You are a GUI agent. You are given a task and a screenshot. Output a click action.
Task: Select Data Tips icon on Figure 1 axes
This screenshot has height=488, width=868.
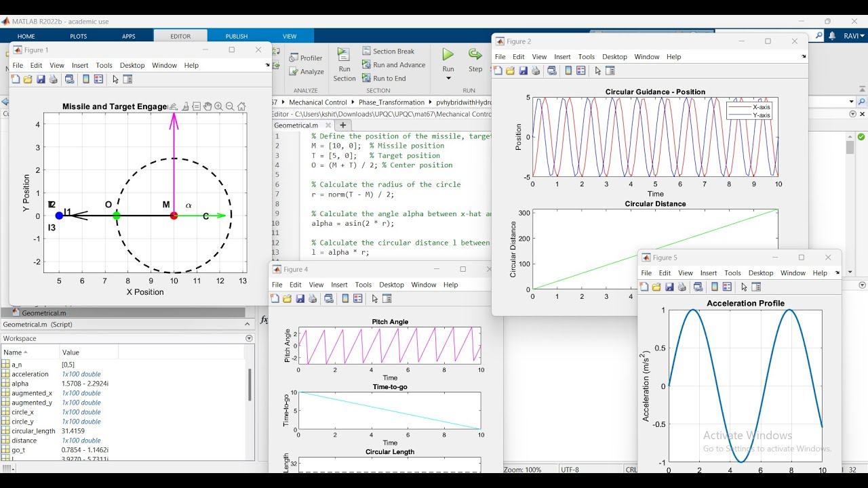pyautogui.click(x=197, y=106)
